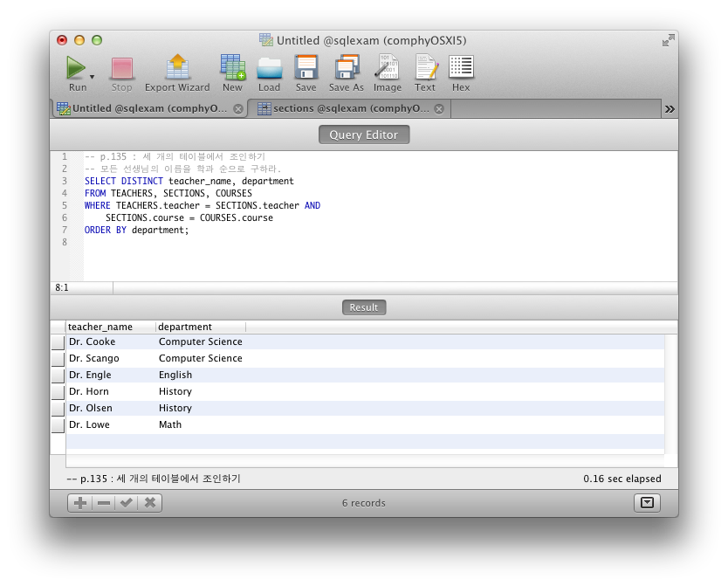Click the Dr. Scango cell
Screen dimensions: 728x586
[x=111, y=358]
